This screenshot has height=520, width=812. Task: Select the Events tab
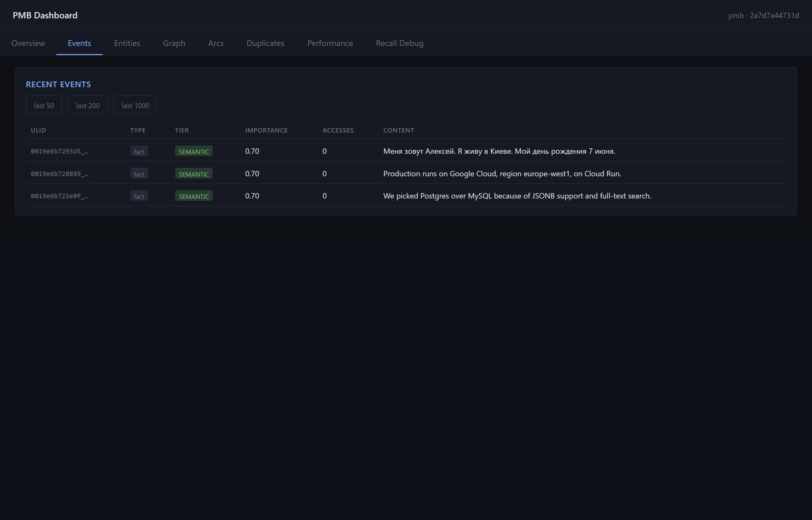pyautogui.click(x=79, y=43)
